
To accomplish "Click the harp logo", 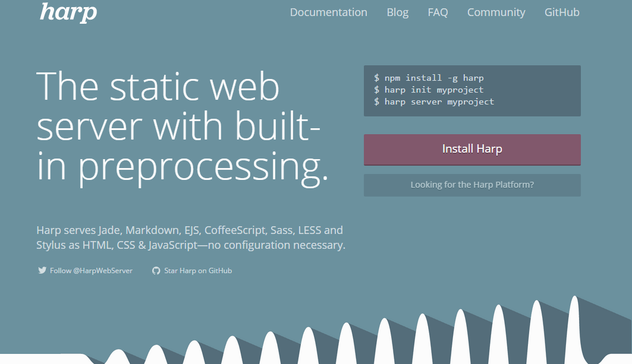I will click(x=68, y=12).
